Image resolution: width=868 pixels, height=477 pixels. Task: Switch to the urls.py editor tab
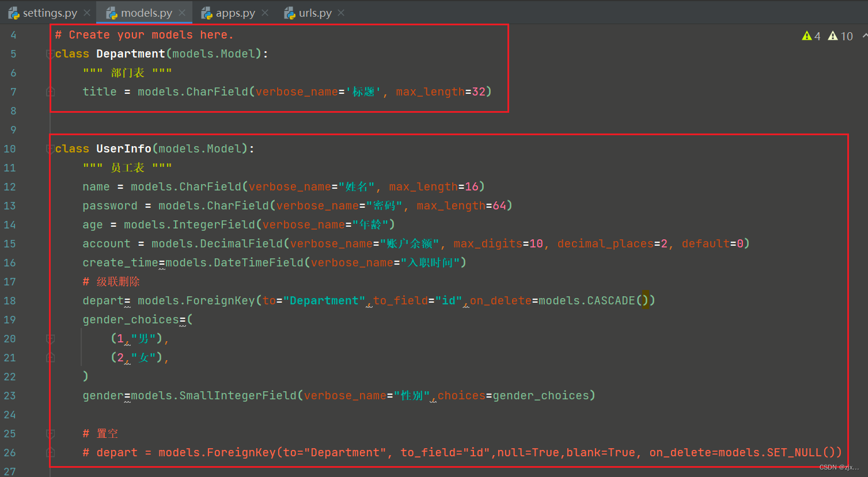click(309, 13)
